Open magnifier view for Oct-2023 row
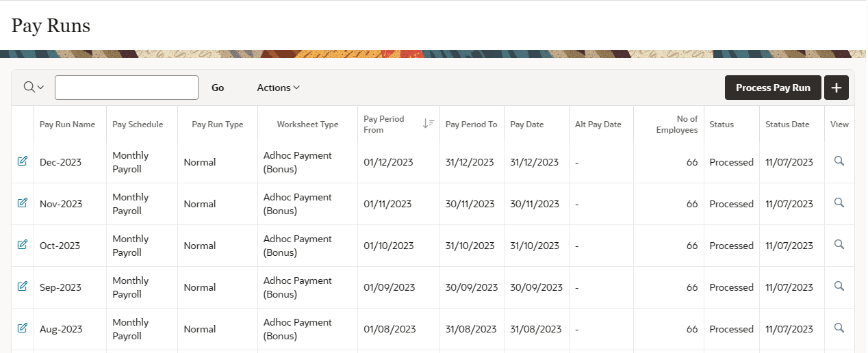Screen dimensions: 868x353 pos(839,245)
